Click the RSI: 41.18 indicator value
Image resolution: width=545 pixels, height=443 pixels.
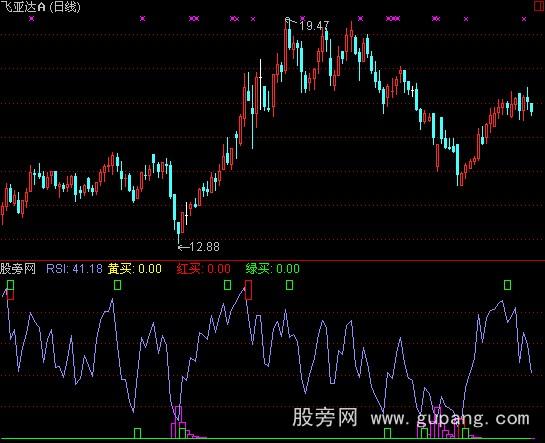pyautogui.click(x=74, y=269)
